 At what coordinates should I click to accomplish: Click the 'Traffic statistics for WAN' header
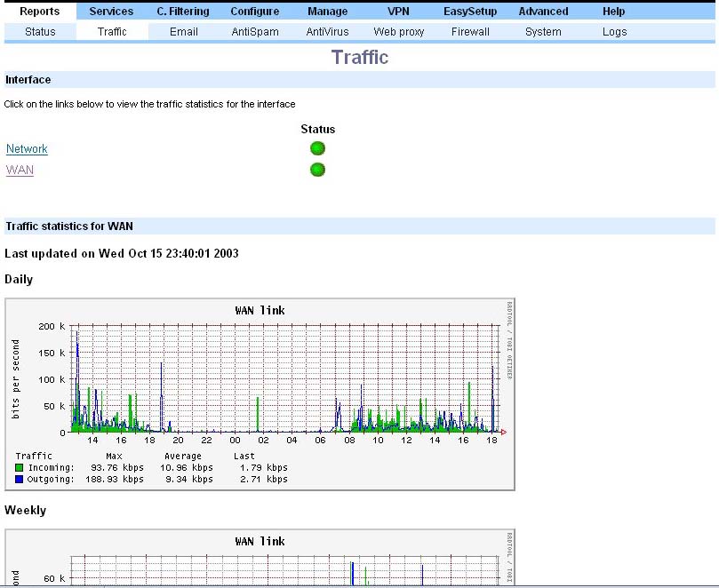tap(359, 226)
